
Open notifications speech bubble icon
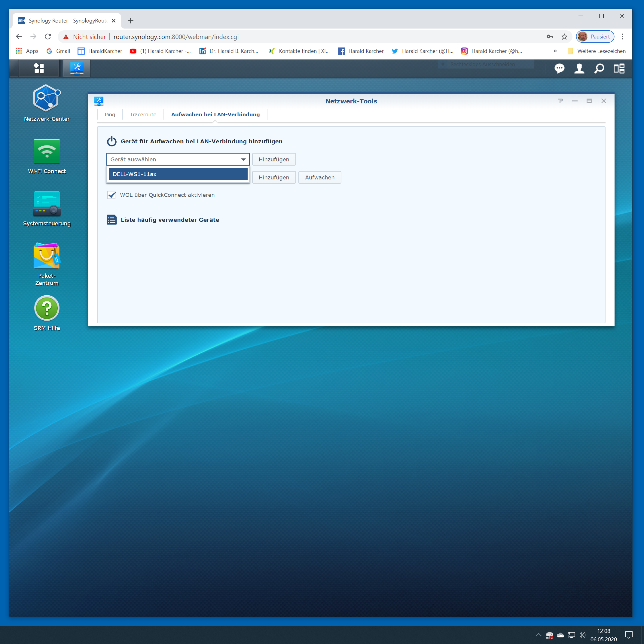pyautogui.click(x=559, y=68)
